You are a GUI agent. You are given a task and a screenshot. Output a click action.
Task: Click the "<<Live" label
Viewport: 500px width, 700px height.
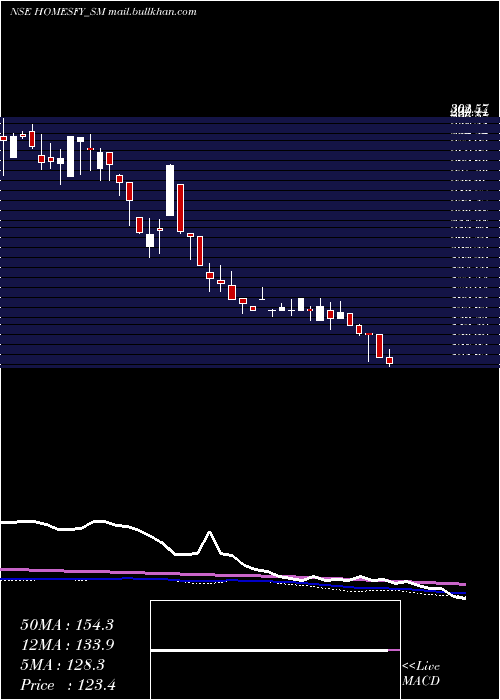[x=421, y=666]
